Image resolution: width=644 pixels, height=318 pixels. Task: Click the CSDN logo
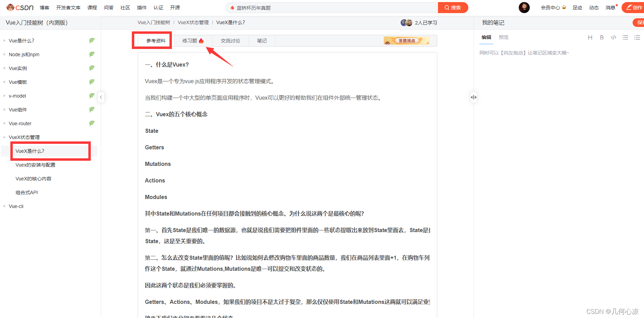(x=20, y=7)
